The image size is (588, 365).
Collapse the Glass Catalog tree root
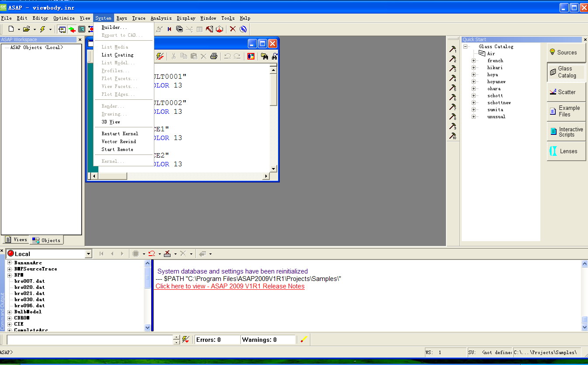click(466, 46)
